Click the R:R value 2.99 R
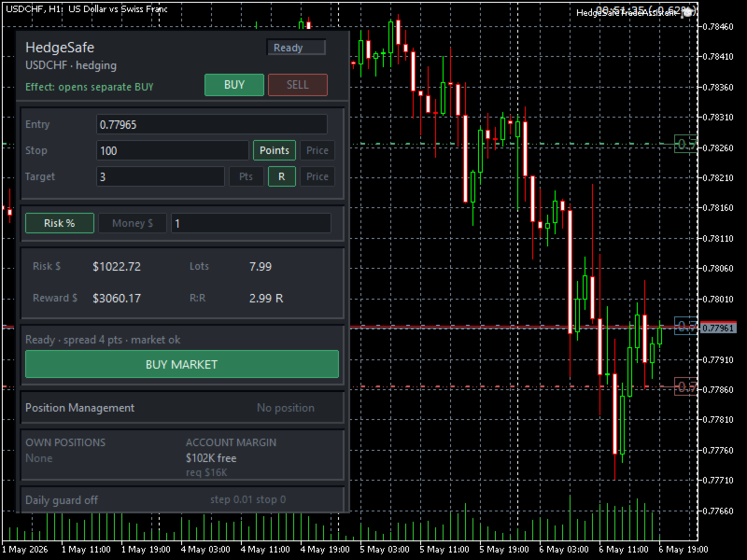 coord(266,299)
